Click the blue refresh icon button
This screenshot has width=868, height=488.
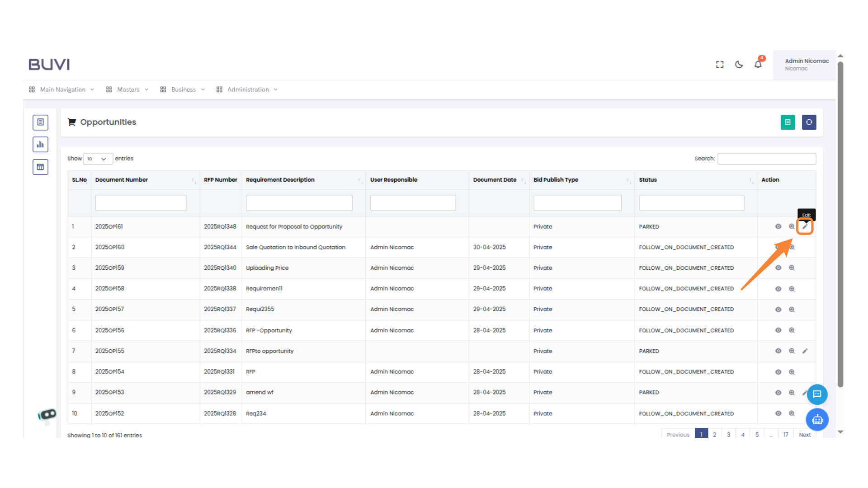[809, 122]
